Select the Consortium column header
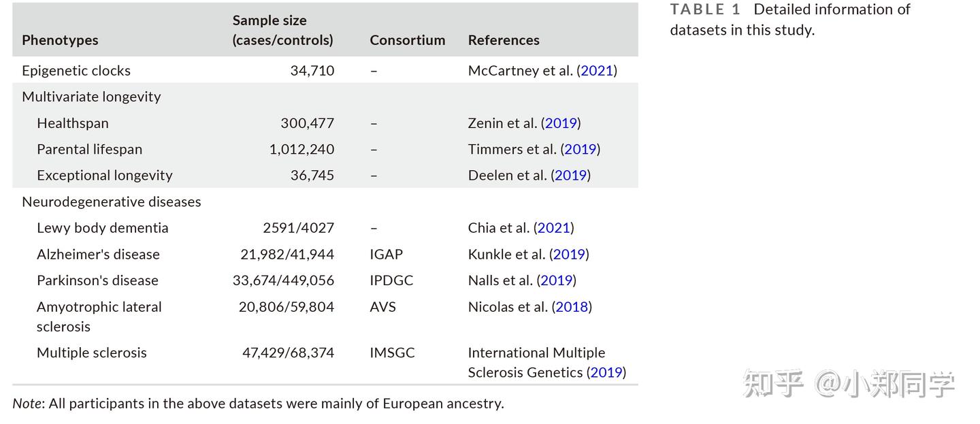 coord(407,40)
